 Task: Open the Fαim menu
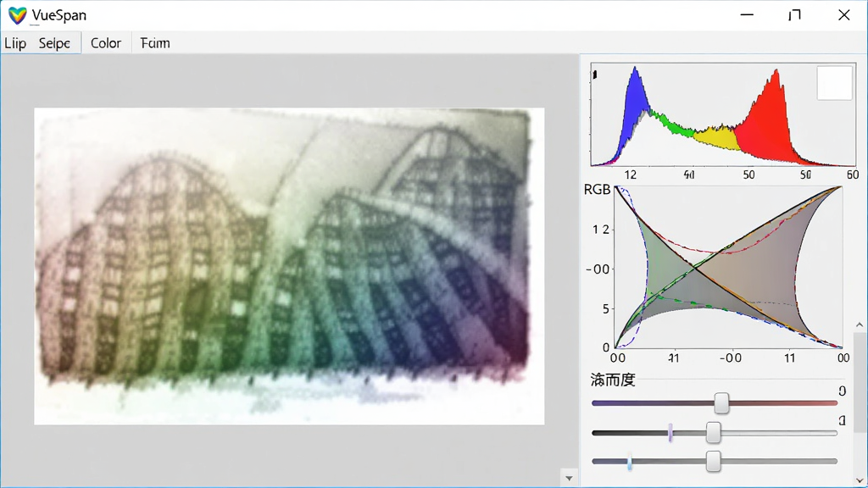coord(155,43)
